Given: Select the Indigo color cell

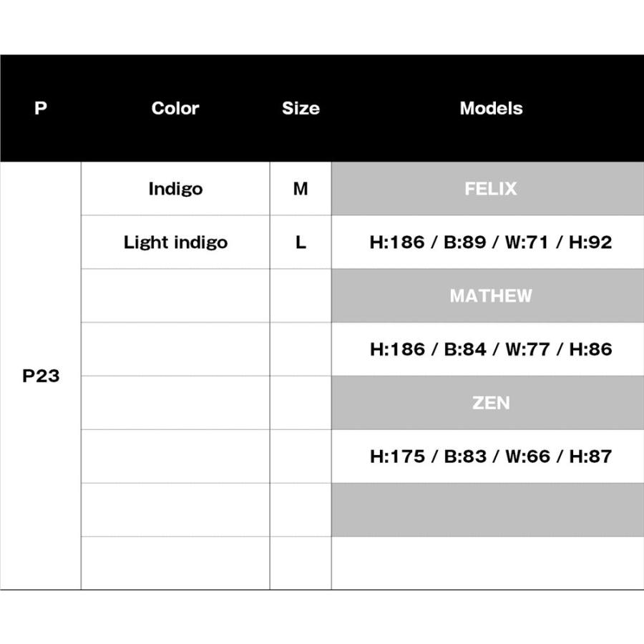Looking at the screenshot, I should (x=175, y=189).
